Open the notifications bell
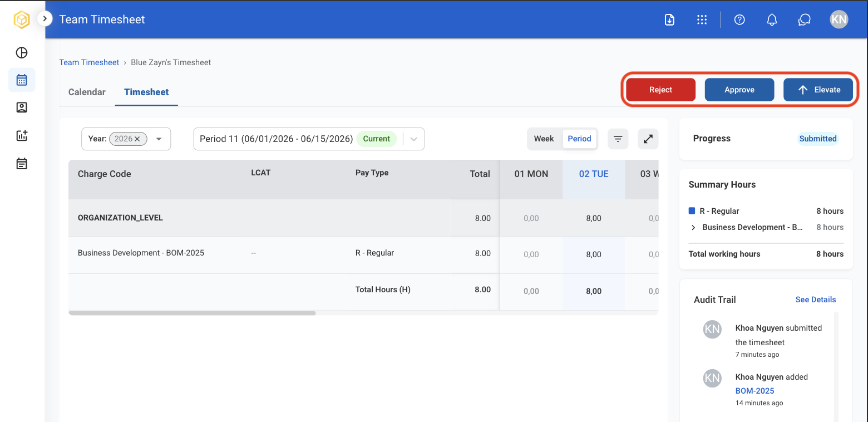The width and height of the screenshot is (868, 422). tap(772, 19)
